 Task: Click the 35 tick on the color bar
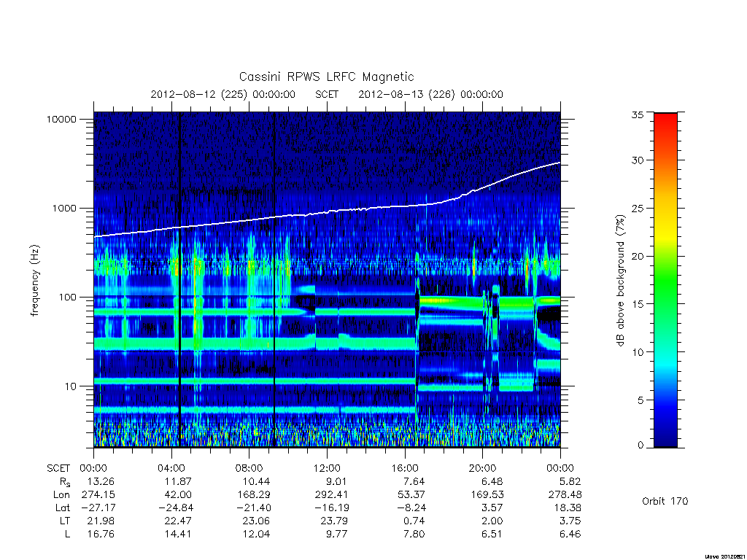637,114
